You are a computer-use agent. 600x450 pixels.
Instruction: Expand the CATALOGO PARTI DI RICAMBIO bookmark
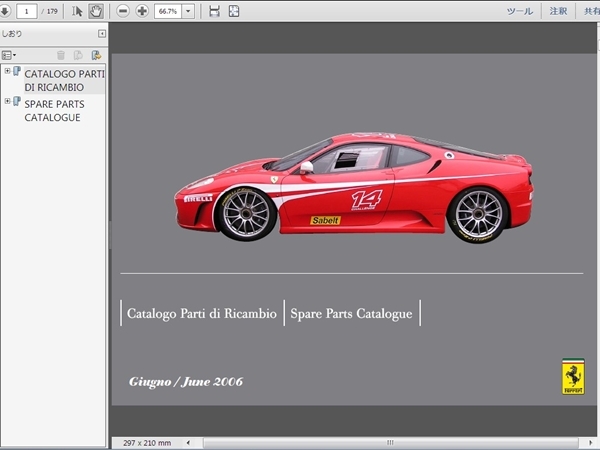click(x=7, y=71)
